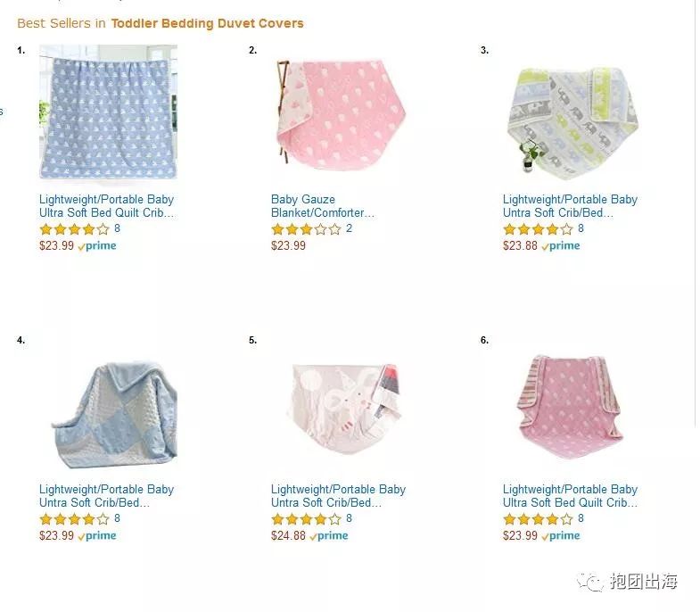This screenshot has width=700, height=612.
Task: Click the star rating of best seller #1
Action: pyautogui.click(x=74, y=229)
